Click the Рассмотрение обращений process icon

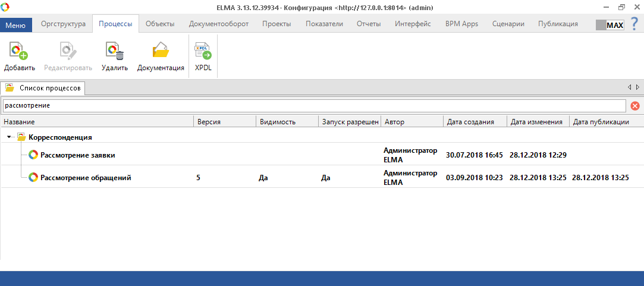(x=33, y=177)
